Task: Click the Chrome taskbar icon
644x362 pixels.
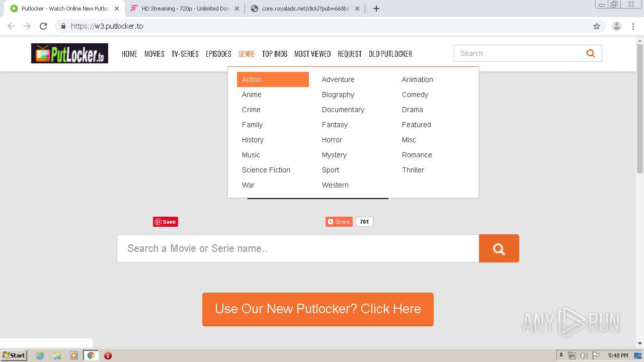Action: point(91,355)
